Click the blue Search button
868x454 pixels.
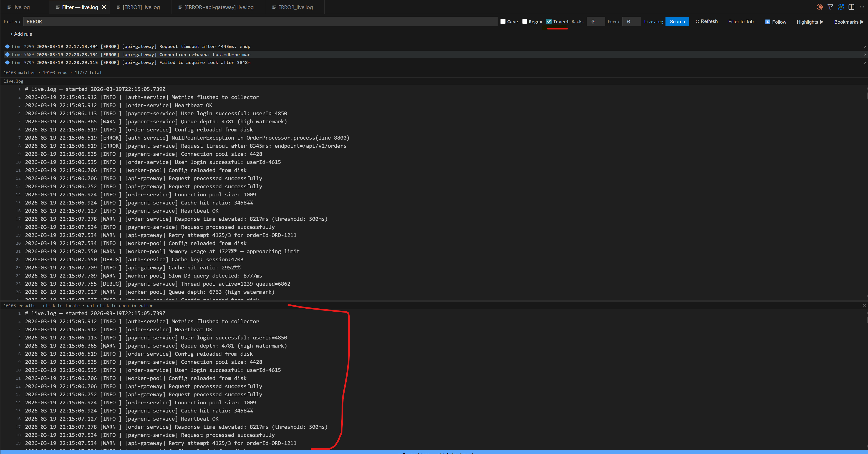pyautogui.click(x=677, y=22)
